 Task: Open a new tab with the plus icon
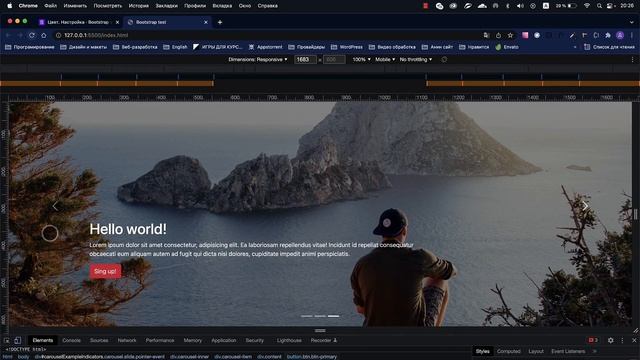(x=220, y=22)
